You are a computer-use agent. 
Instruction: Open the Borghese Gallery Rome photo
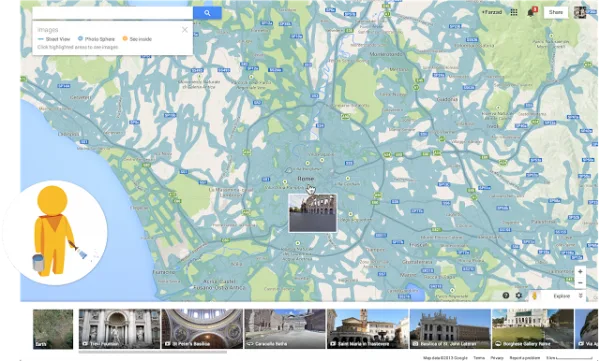pos(533,329)
